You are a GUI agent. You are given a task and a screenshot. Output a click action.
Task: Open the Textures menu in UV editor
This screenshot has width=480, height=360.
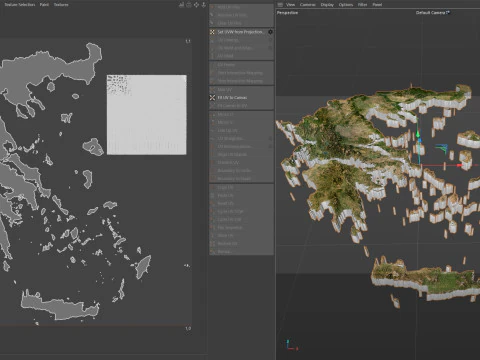pos(61,5)
